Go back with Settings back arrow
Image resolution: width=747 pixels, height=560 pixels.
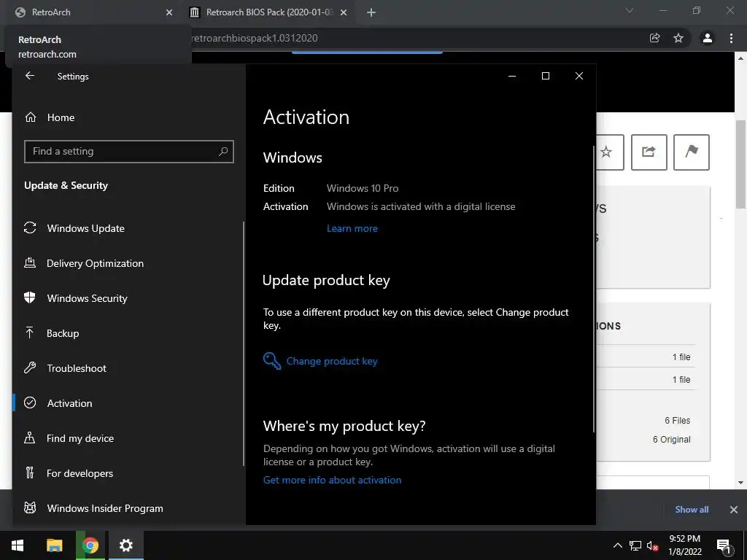(x=30, y=76)
